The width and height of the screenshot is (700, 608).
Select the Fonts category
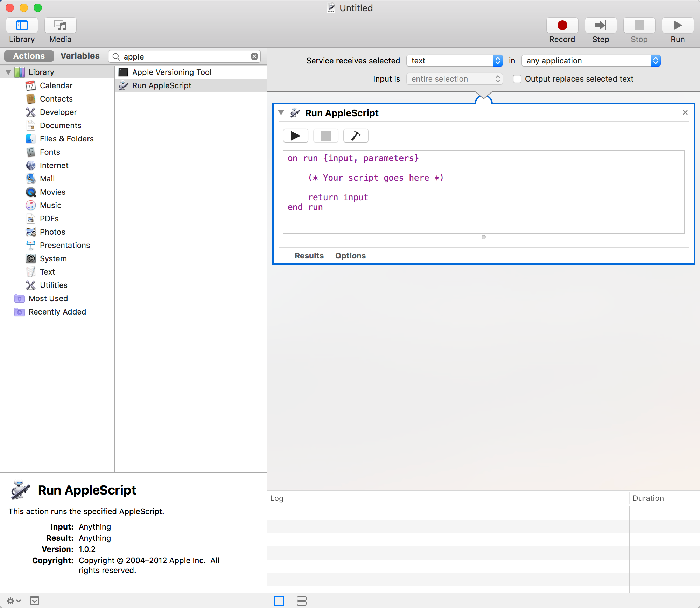coord(50,152)
